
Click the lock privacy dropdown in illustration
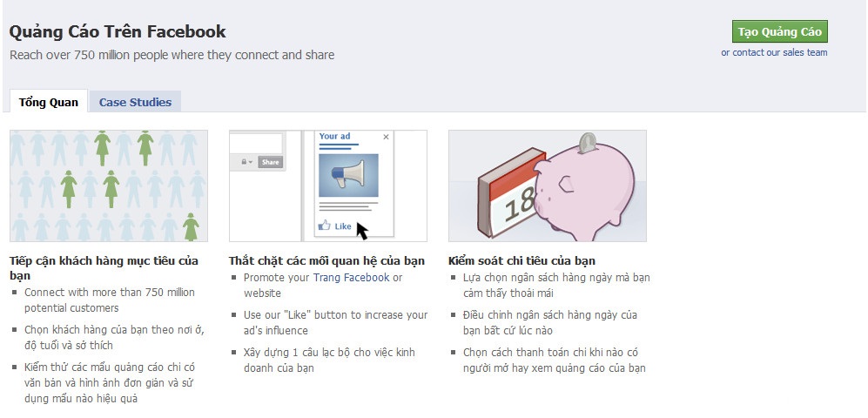coord(246,162)
